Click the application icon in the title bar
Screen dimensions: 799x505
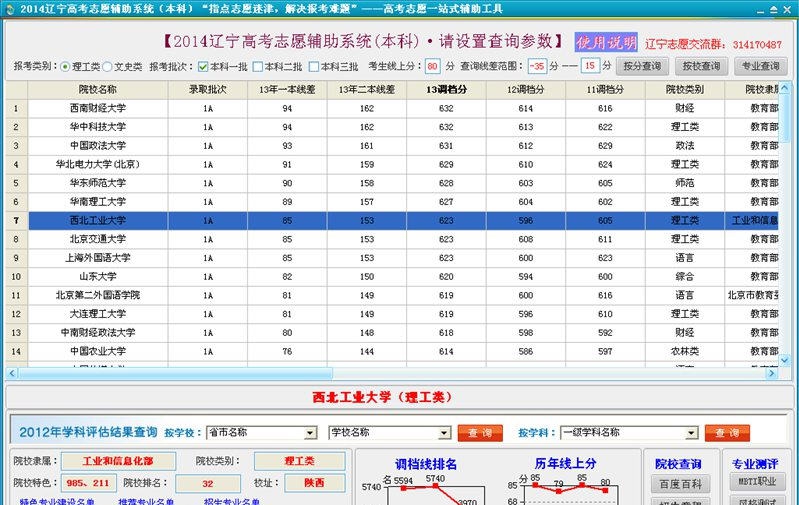pyautogui.click(x=10, y=9)
